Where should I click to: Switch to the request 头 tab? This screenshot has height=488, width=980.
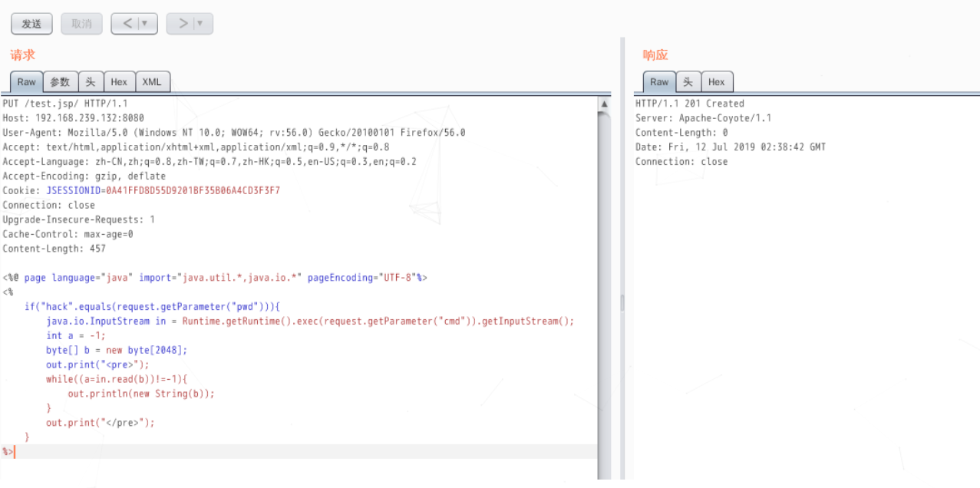click(x=91, y=82)
